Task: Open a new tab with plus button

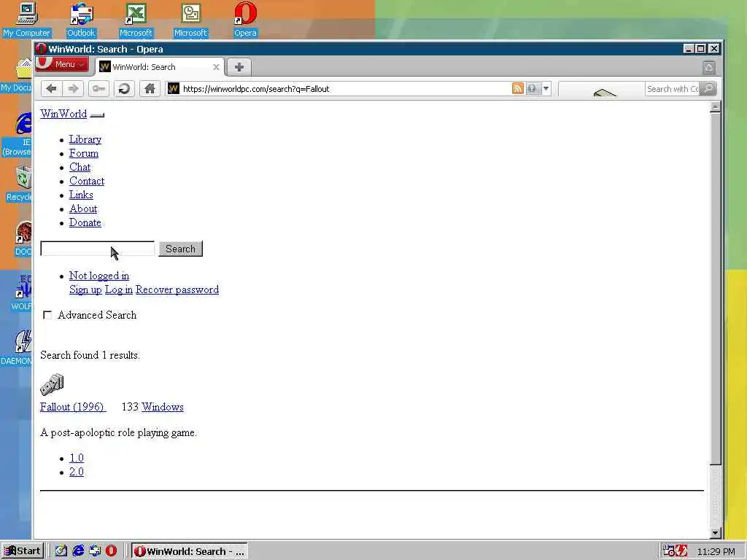Action: coord(239,67)
